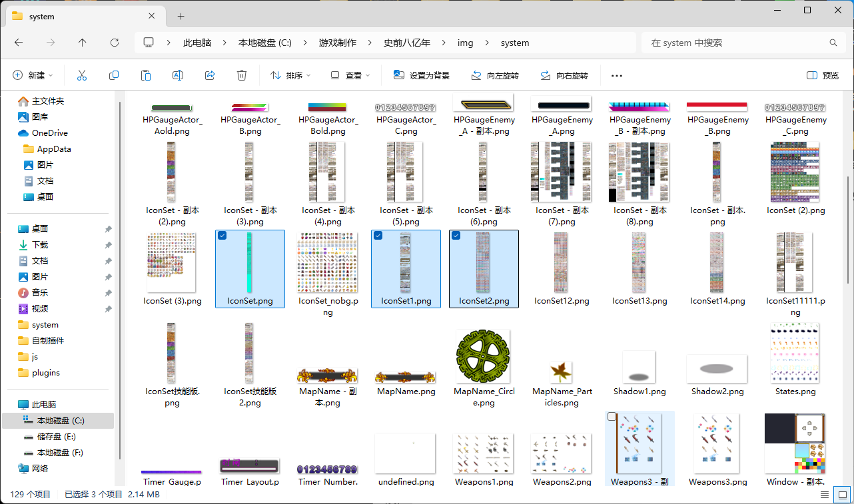Click the plugins folder in sidebar
854x504 pixels.
40,373
